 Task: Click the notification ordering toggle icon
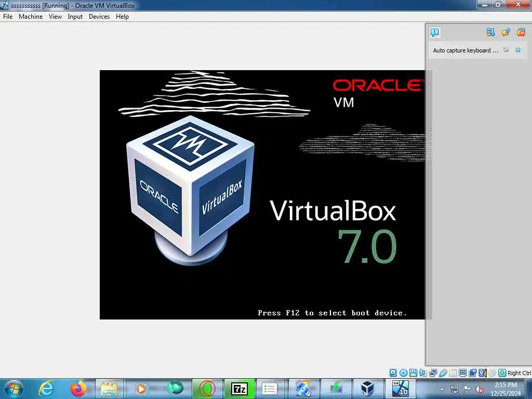pyautogui.click(x=490, y=32)
